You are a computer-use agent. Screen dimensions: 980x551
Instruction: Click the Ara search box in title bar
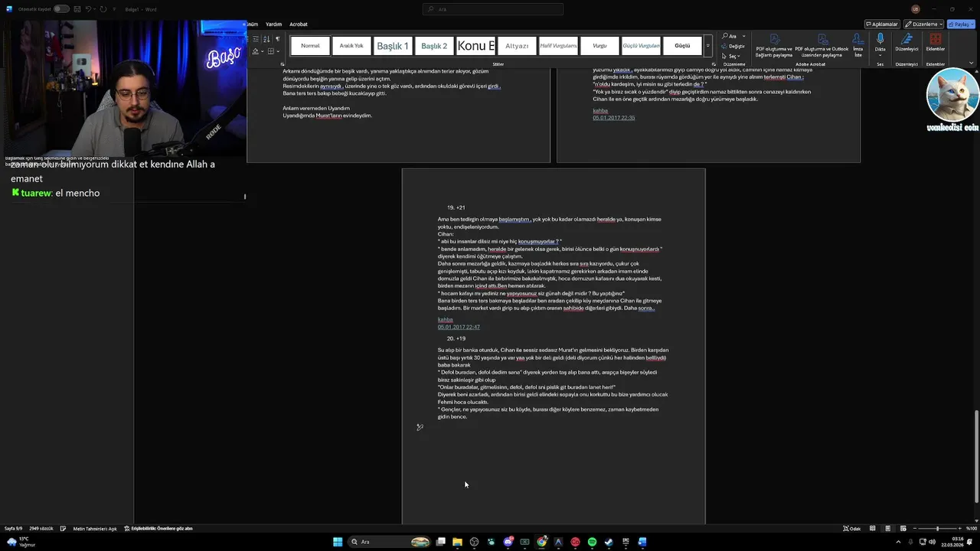click(492, 9)
